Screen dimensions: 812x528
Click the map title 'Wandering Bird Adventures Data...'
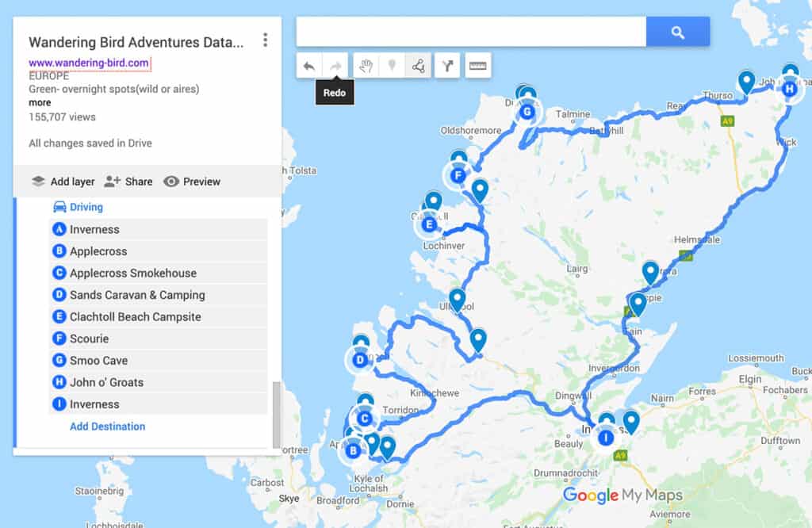(x=136, y=43)
